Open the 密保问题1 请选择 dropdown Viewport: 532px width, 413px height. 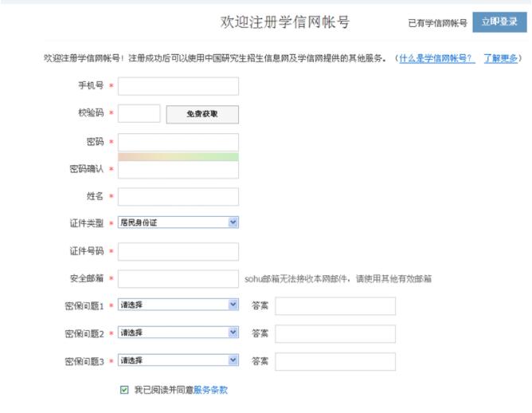tap(178, 305)
